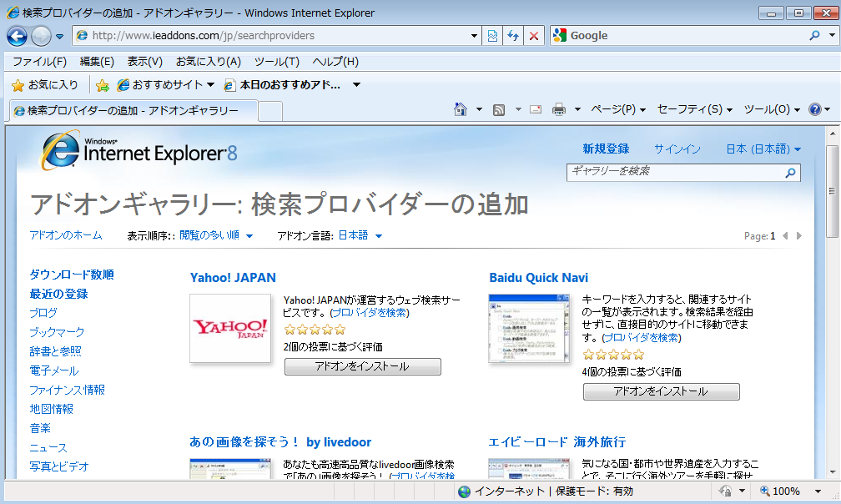
Task: Install the Yahoo! JAPAN add-on
Action: tap(363, 366)
